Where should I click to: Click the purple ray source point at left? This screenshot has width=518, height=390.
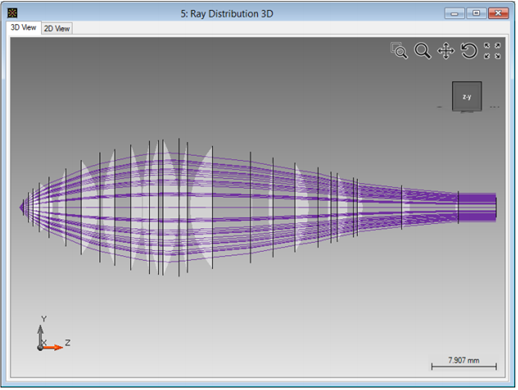click(22, 207)
